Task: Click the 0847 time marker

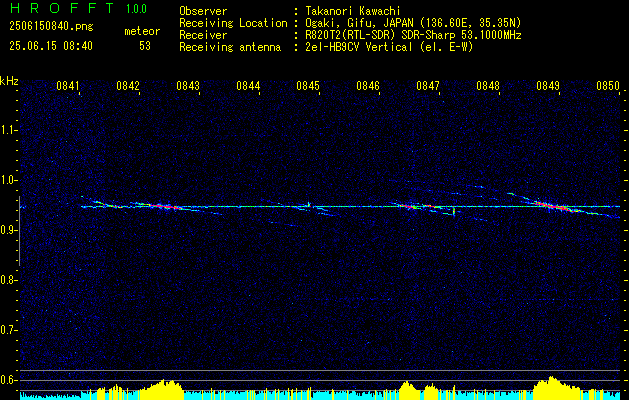Action: pyautogui.click(x=428, y=86)
